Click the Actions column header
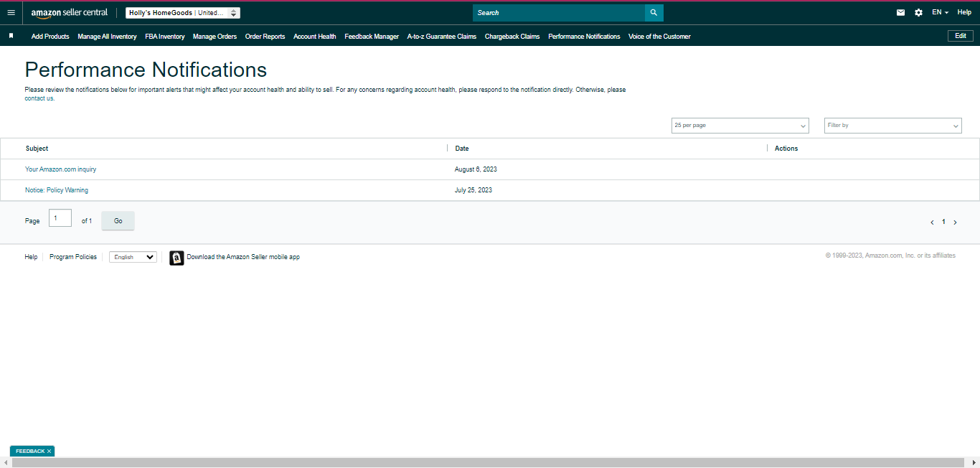Image resolution: width=980 pixels, height=468 pixels. (786, 149)
